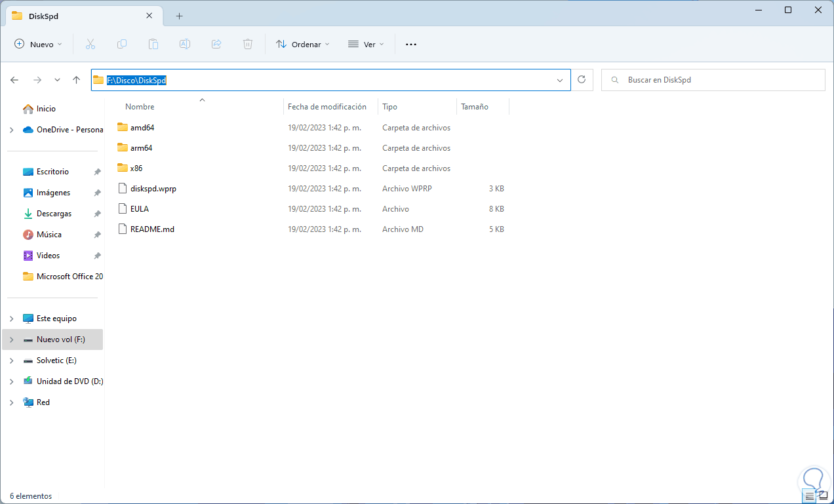Click the Share icon in toolbar
Viewport: 834px width, 504px height.
click(216, 44)
